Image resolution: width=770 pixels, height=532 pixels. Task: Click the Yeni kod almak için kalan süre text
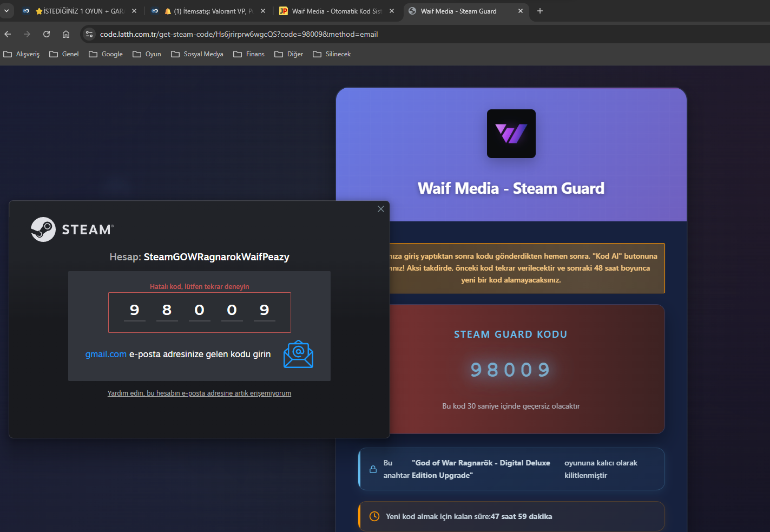[469, 516]
